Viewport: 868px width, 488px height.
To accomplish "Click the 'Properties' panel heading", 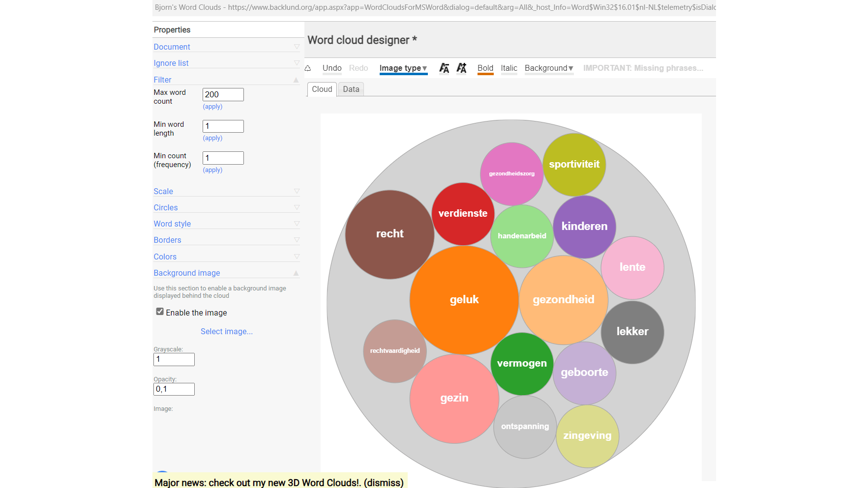I will pyautogui.click(x=172, y=30).
